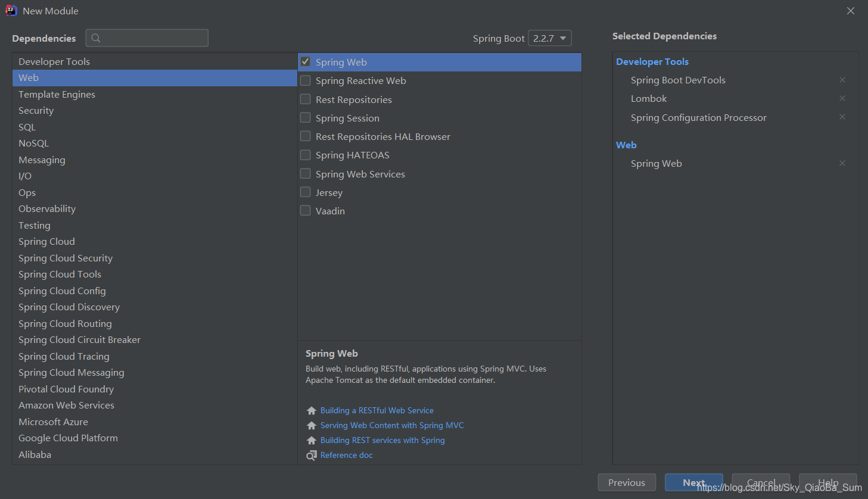This screenshot has height=499, width=868.
Task: Select Spring Cloud Messaging category
Action: [x=154, y=373]
